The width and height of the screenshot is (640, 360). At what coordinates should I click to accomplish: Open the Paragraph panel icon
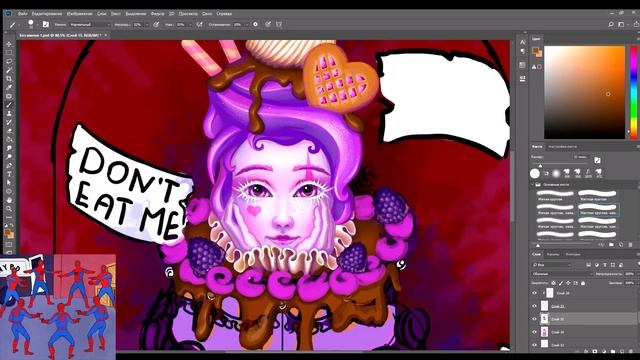[522, 51]
